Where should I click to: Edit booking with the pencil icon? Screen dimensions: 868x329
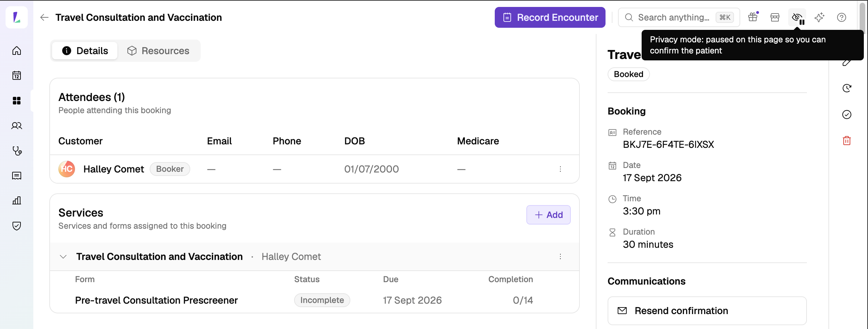[847, 62]
